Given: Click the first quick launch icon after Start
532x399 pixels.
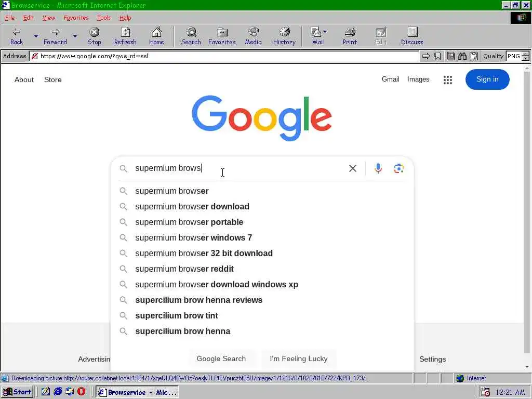Looking at the screenshot, I should (46, 392).
